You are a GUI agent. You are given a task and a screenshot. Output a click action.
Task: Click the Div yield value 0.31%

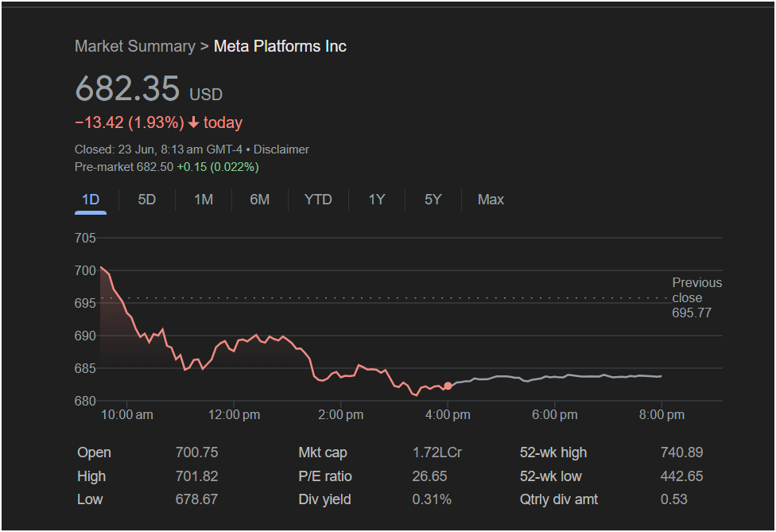pyautogui.click(x=432, y=499)
